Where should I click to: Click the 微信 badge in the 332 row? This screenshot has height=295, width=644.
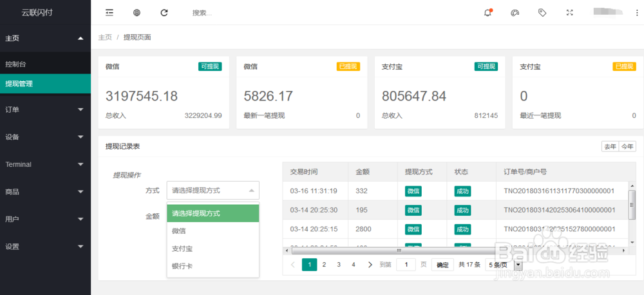pyautogui.click(x=413, y=191)
